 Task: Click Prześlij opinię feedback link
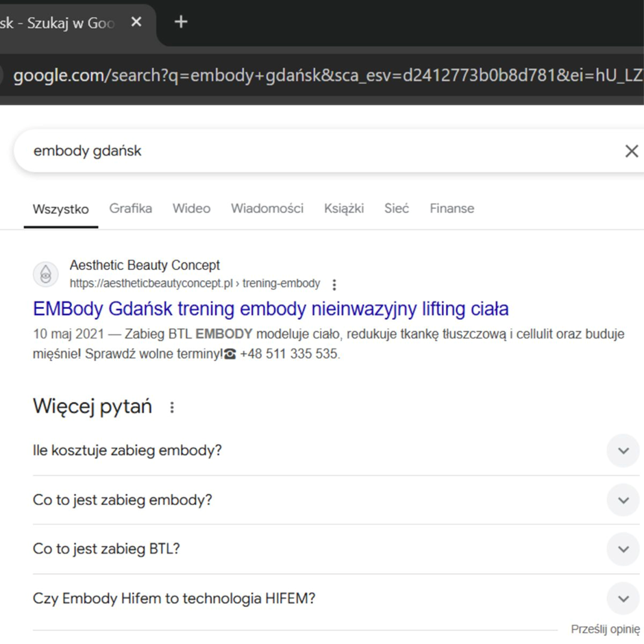click(x=605, y=629)
